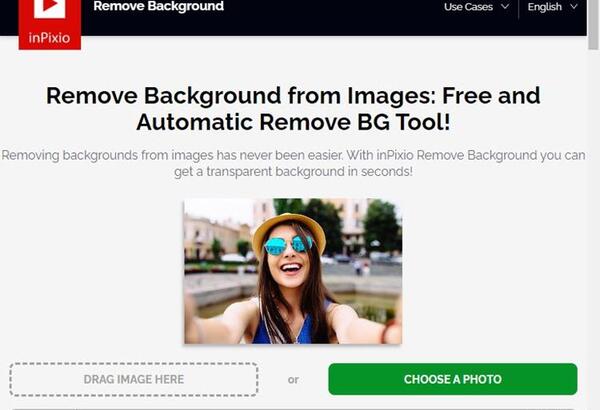
Task: Open the Remove Background header link
Action: [x=158, y=7]
